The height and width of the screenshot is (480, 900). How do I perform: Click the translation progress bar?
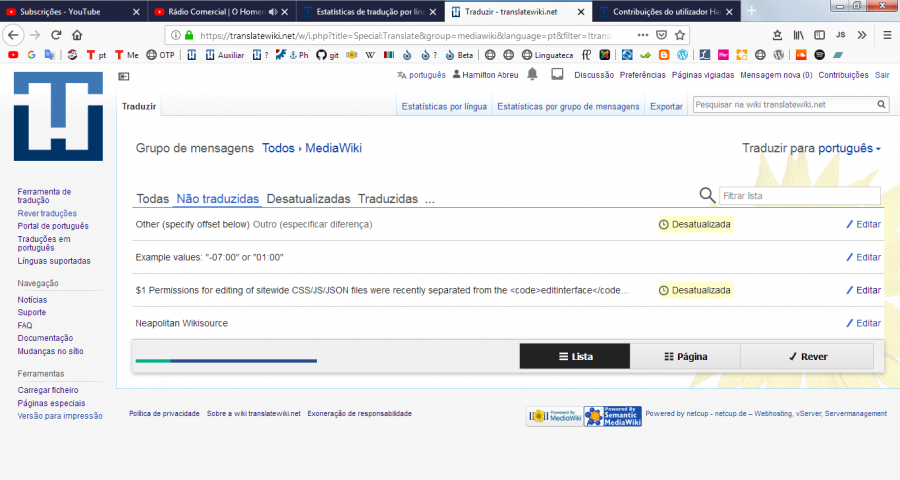226,361
